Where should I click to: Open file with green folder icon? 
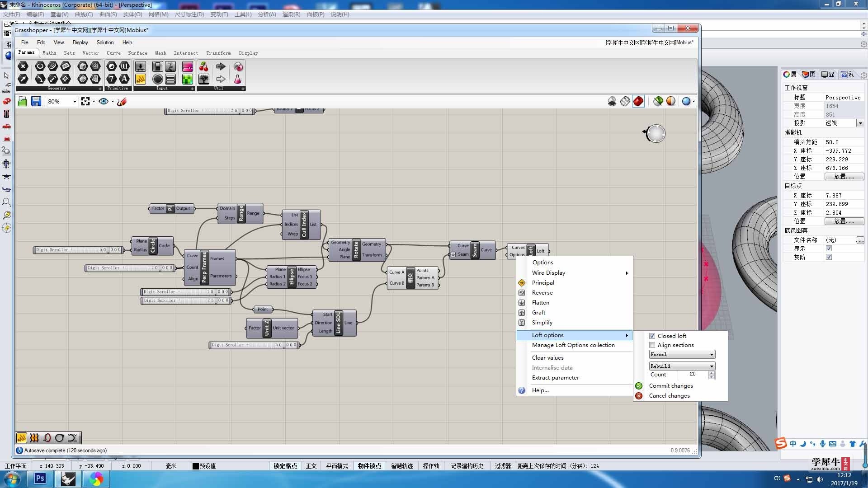(22, 101)
